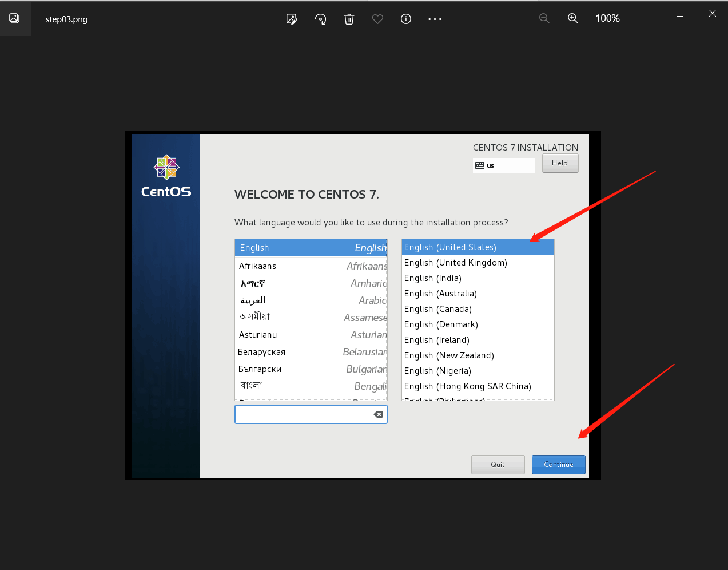728x570 pixels.
Task: Rotate the image with the rotate icon
Action: coord(320,19)
